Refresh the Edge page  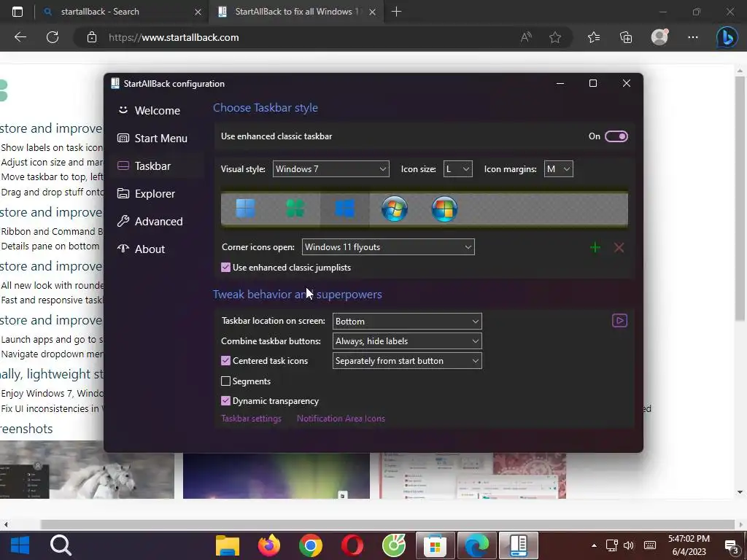coord(53,37)
